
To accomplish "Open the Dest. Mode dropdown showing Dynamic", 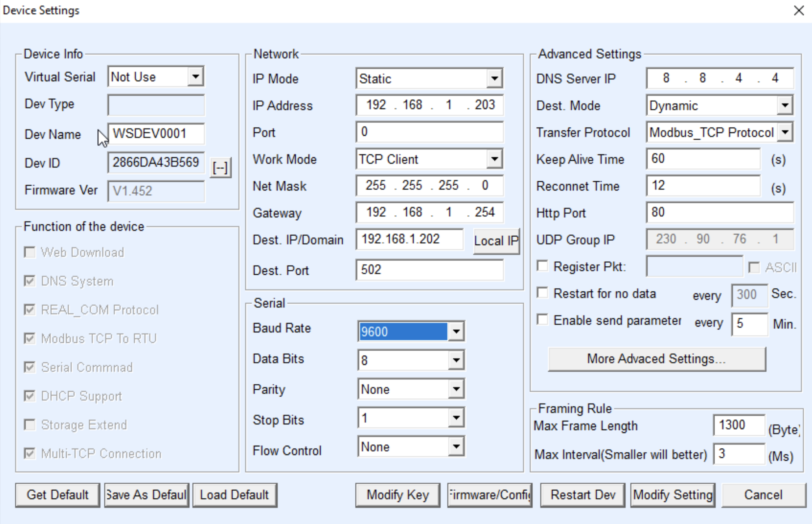I will click(x=784, y=105).
